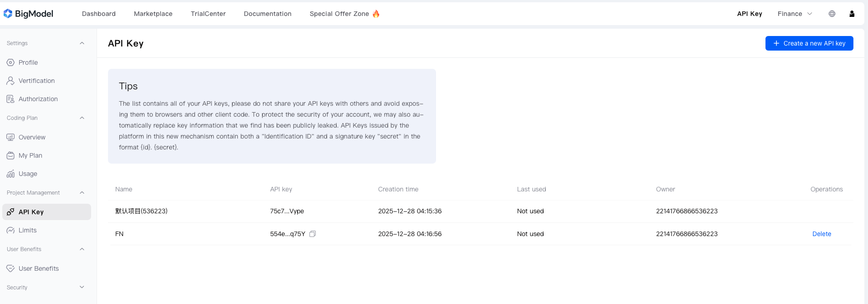Click the Usage chart icon
This screenshot has width=868, height=304.
click(10, 174)
